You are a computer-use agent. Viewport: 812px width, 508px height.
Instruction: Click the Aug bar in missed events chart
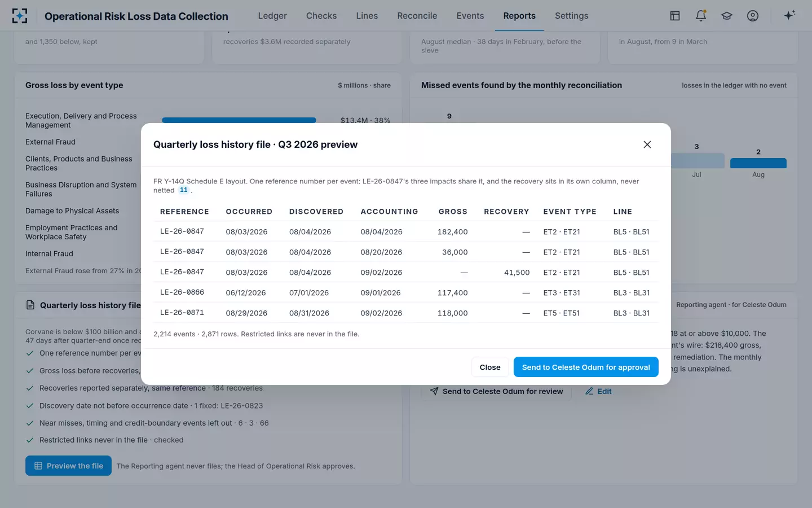tap(758, 163)
